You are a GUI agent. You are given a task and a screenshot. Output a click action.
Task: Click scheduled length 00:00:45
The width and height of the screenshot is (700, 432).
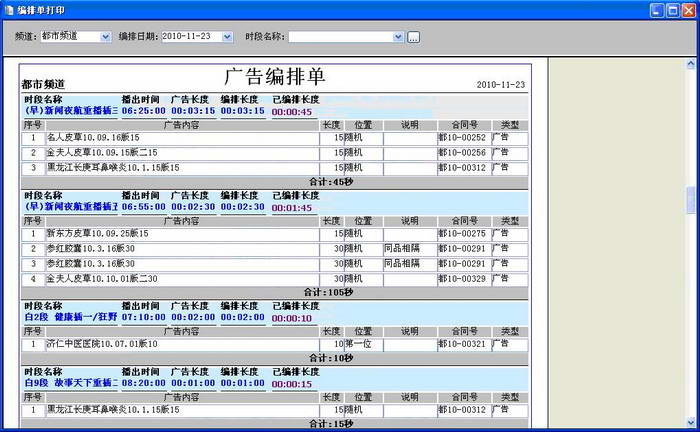[292, 112]
